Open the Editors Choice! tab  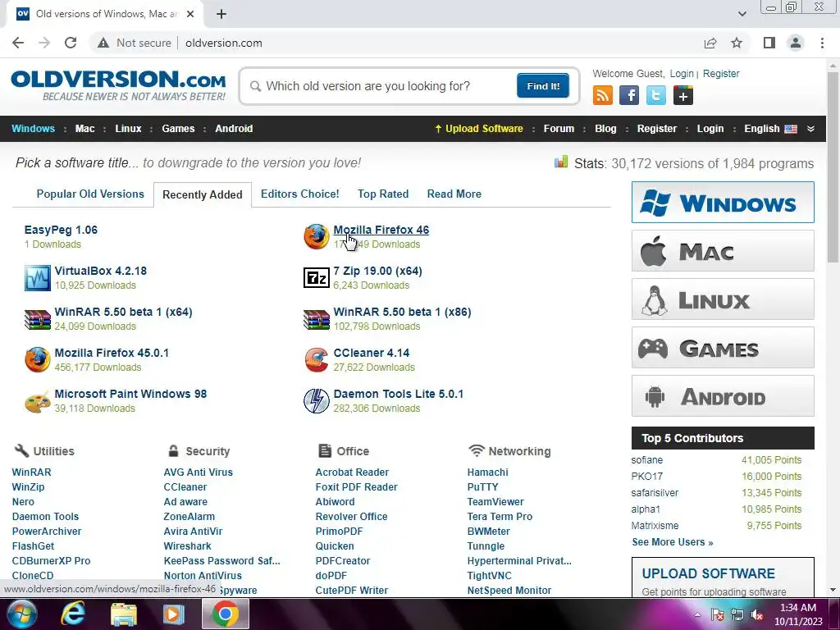(300, 194)
